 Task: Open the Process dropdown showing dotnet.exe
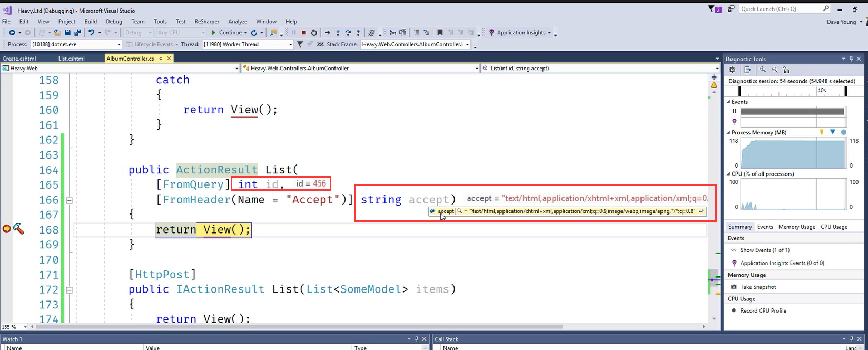point(76,45)
